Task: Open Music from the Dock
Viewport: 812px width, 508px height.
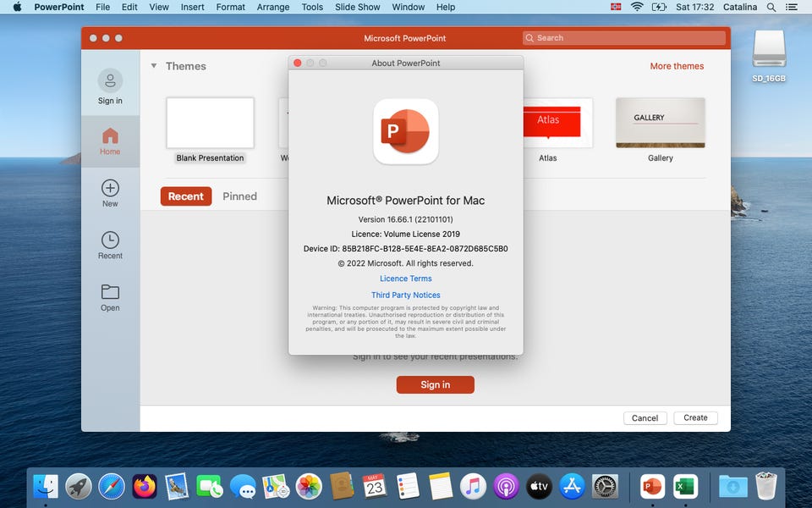Action: (x=473, y=487)
